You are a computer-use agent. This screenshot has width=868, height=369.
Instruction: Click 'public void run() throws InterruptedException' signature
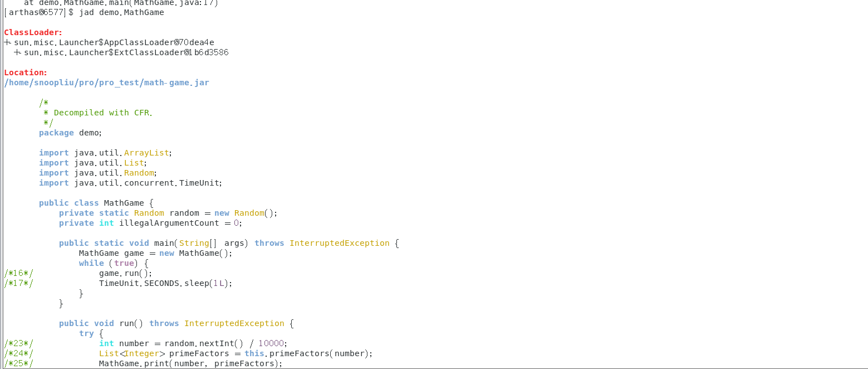(176, 323)
